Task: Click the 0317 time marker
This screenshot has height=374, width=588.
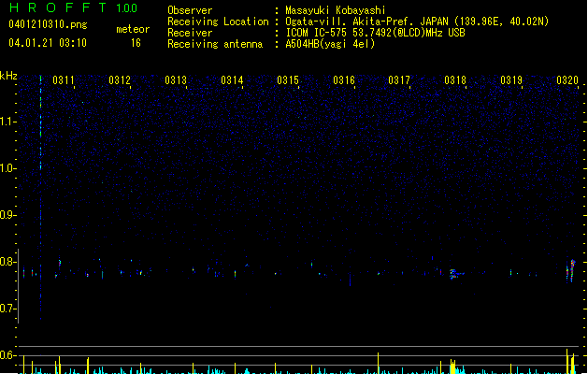Action: coord(399,80)
